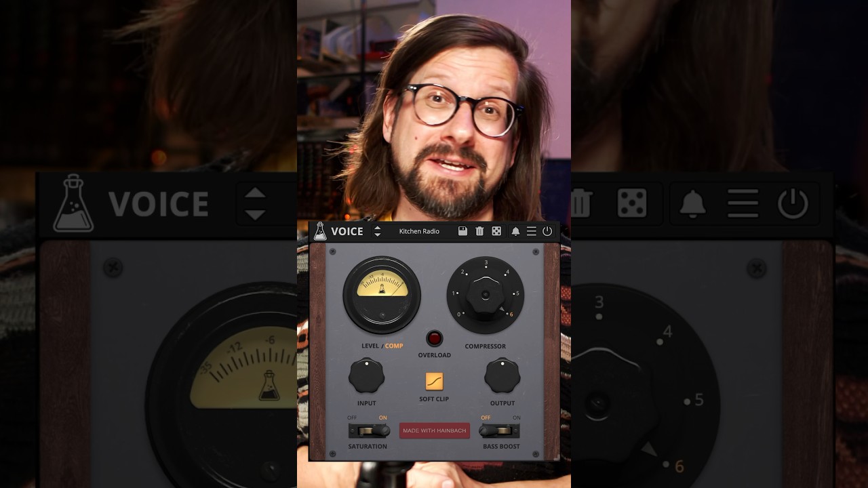This screenshot has width=868, height=488.
Task: Click the Saturation ON label
Action: tap(383, 418)
